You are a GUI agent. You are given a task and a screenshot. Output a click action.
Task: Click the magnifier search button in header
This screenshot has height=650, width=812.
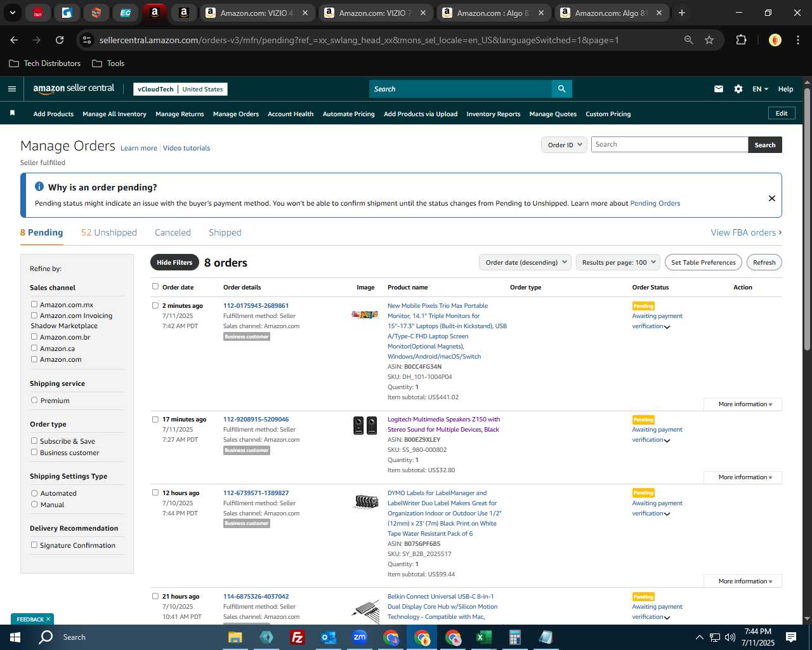(x=561, y=89)
